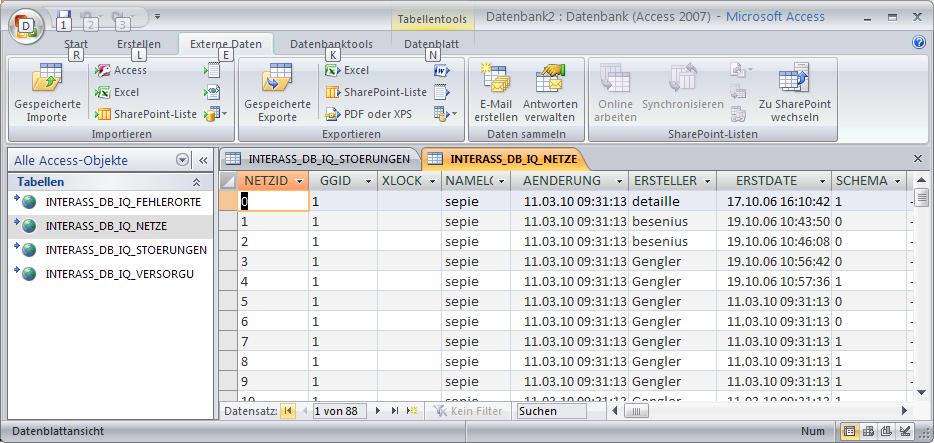The image size is (934, 443).
Task: Select INTERASS_DB_IQ_NETZE document tab
Action: click(x=505, y=159)
